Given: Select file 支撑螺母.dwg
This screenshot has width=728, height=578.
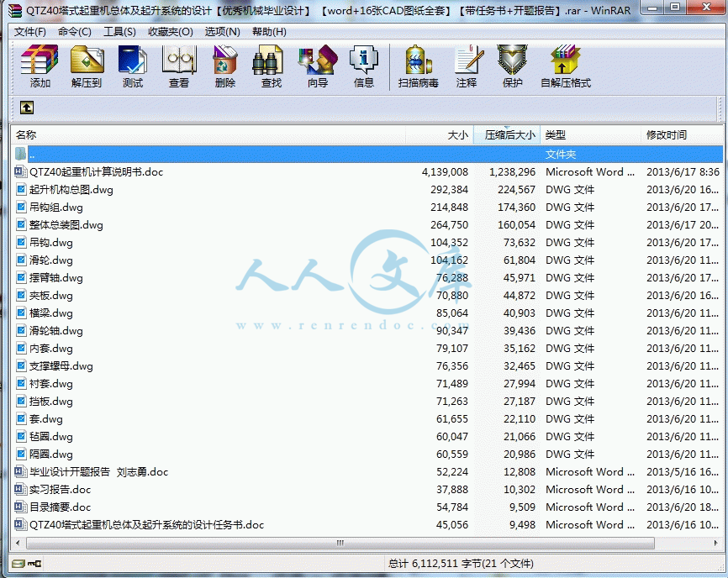Looking at the screenshot, I should pyautogui.click(x=61, y=366).
